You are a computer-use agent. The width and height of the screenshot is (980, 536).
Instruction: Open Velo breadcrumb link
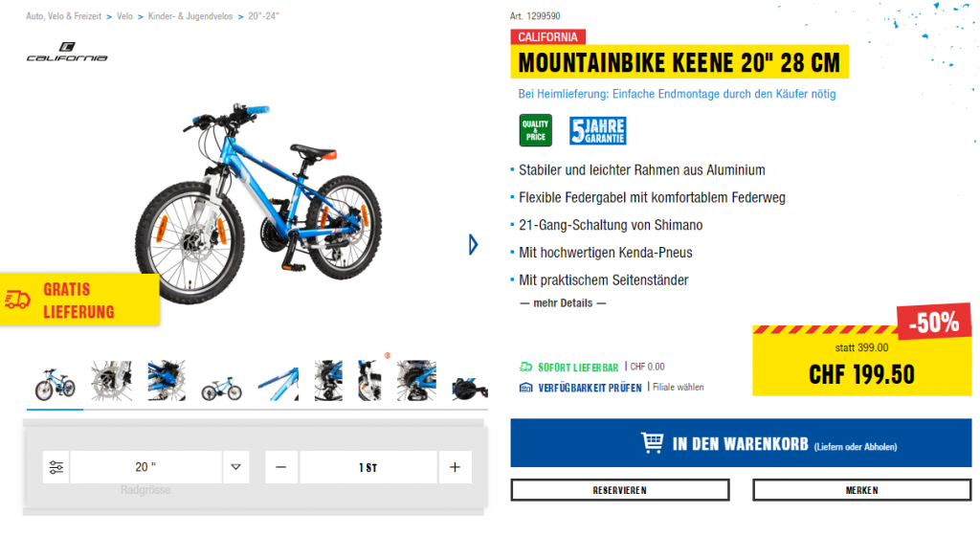pos(124,16)
